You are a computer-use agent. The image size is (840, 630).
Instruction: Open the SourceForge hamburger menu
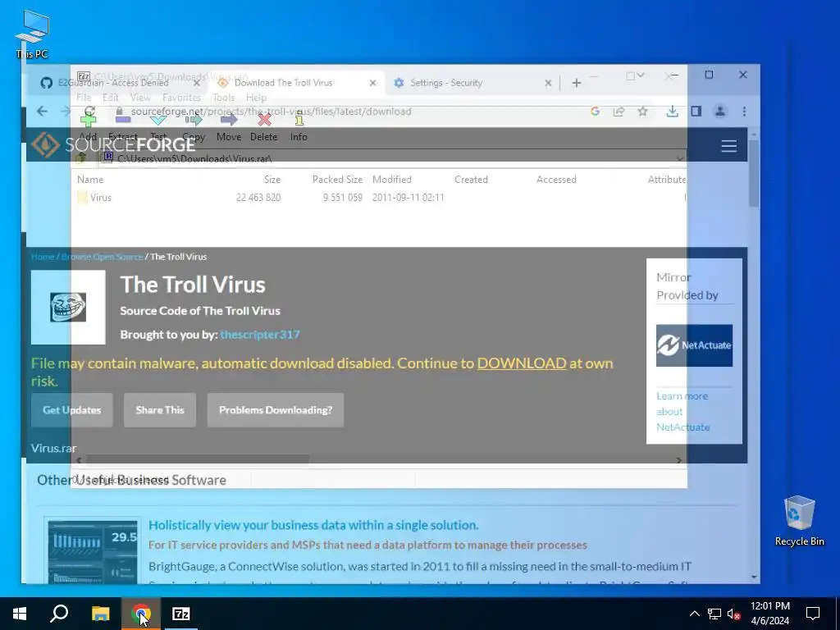pyautogui.click(x=728, y=146)
